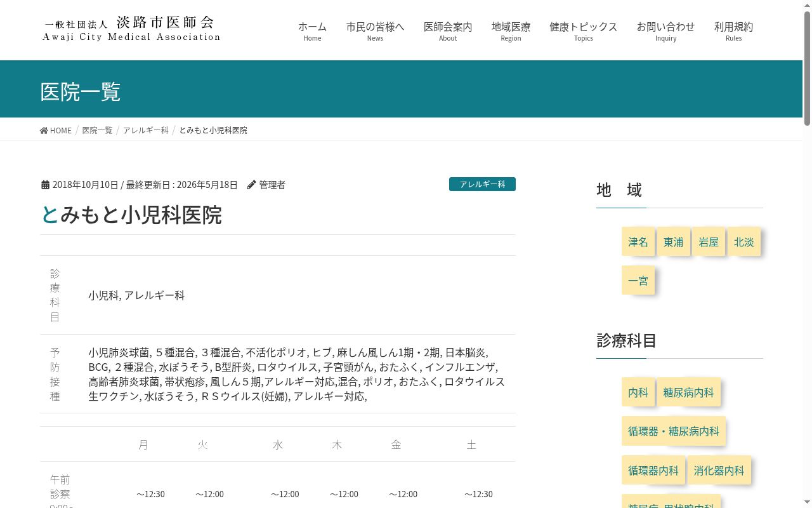This screenshot has height=508, width=812.
Task: Open 医院一覧 breadcrumb link
Action: tap(97, 130)
